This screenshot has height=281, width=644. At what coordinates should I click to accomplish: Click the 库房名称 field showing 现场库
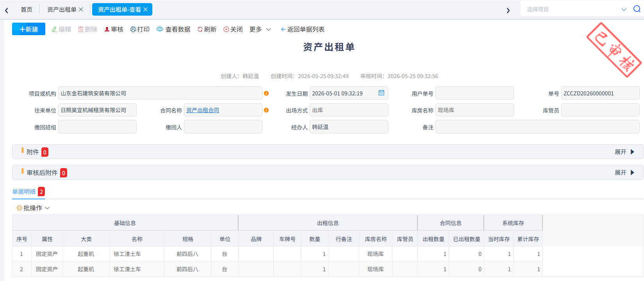click(x=475, y=110)
